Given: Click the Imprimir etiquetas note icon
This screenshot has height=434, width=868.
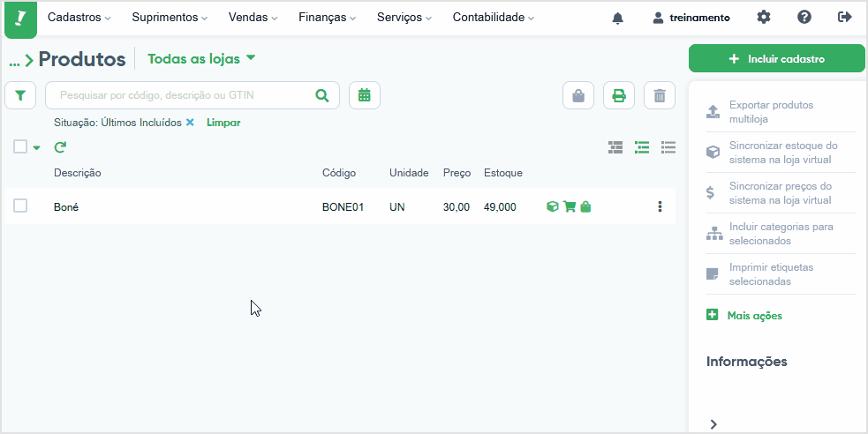Looking at the screenshot, I should click(713, 274).
